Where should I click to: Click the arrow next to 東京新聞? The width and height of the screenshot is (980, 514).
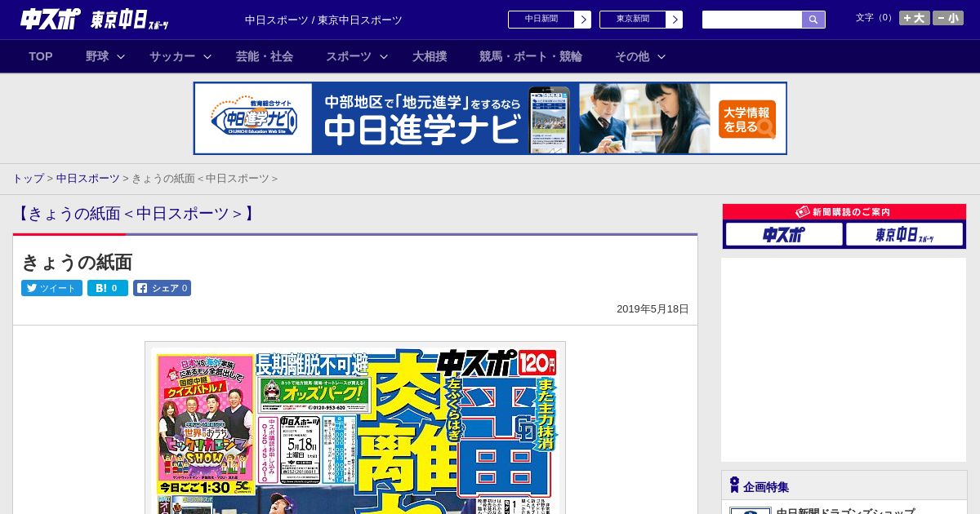click(x=675, y=20)
